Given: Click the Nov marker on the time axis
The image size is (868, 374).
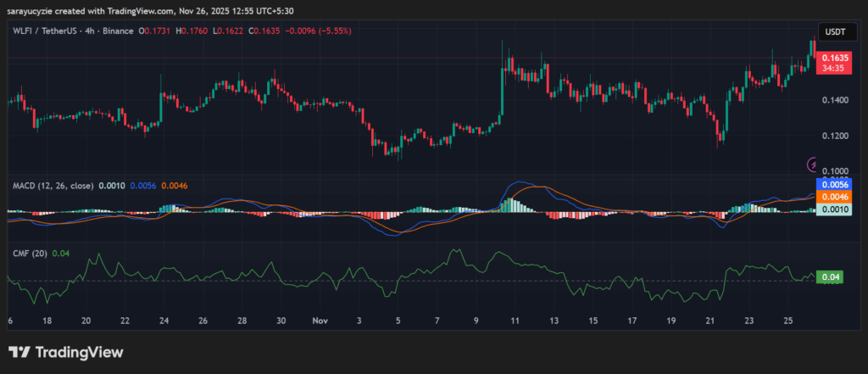Looking at the screenshot, I should coord(320,322).
